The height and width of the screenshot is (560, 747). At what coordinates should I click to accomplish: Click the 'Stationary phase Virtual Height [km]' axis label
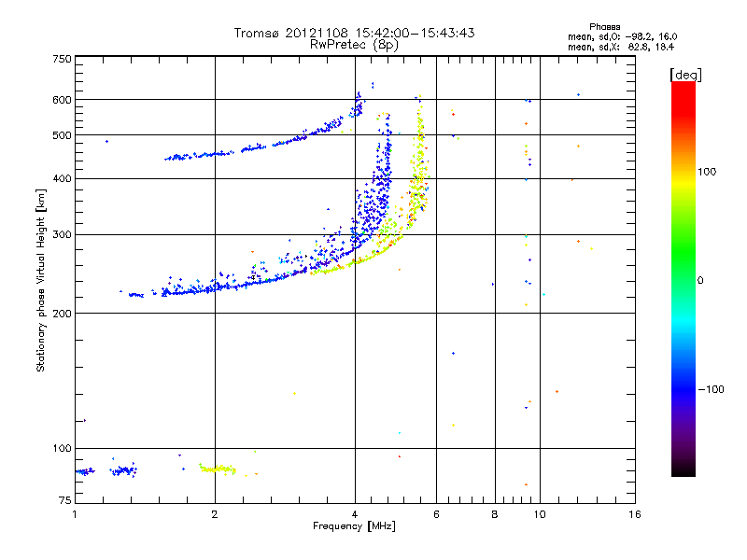tap(40, 280)
